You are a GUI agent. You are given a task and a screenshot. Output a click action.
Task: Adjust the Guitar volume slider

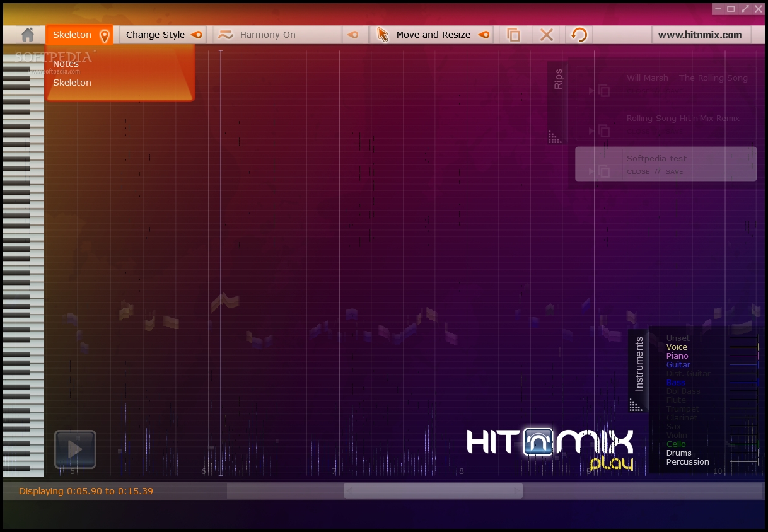[744, 365]
